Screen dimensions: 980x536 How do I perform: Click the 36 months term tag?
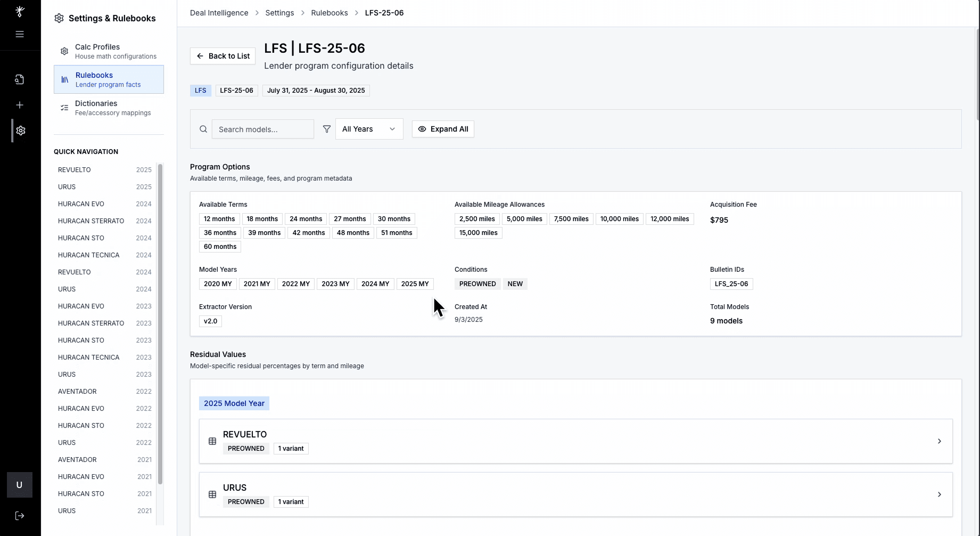(220, 233)
